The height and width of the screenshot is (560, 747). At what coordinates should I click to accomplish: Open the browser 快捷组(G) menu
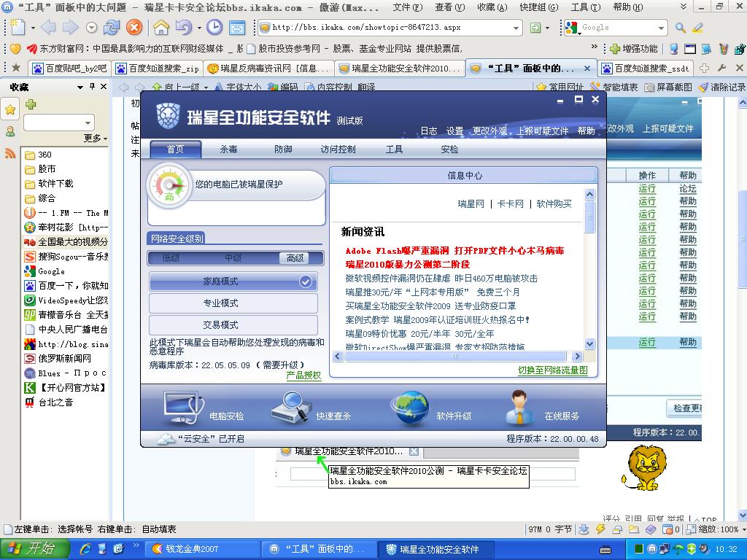539,7
